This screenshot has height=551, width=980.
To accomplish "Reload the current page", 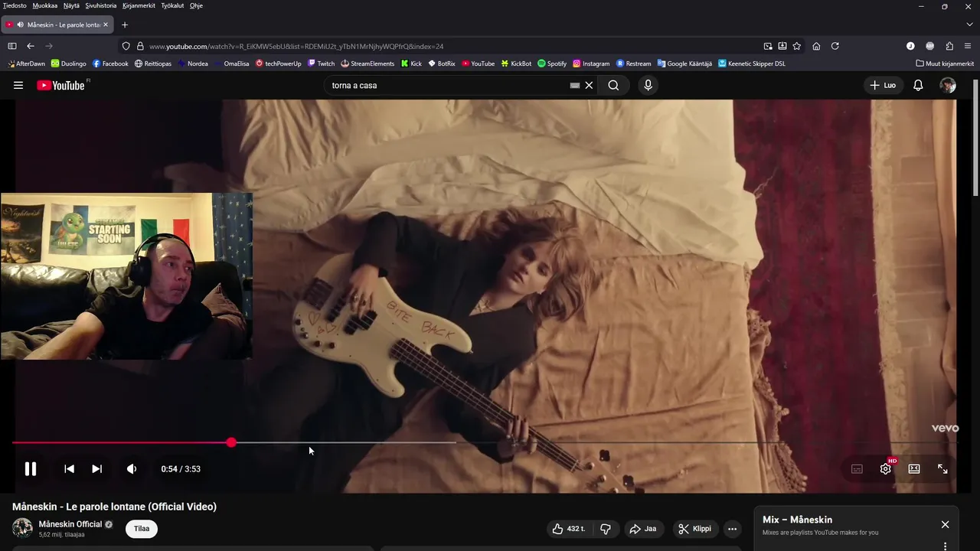I will pos(835,46).
